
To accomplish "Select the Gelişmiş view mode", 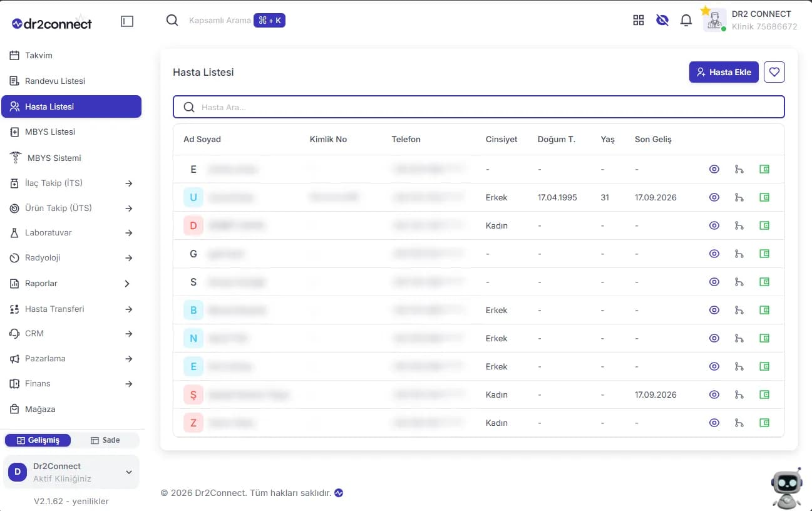I will [38, 440].
